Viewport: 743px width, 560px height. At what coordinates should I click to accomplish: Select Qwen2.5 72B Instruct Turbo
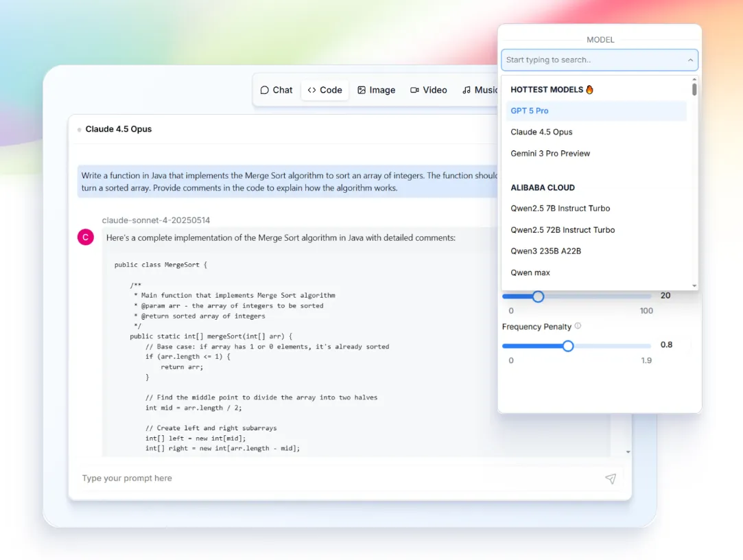[596, 229]
